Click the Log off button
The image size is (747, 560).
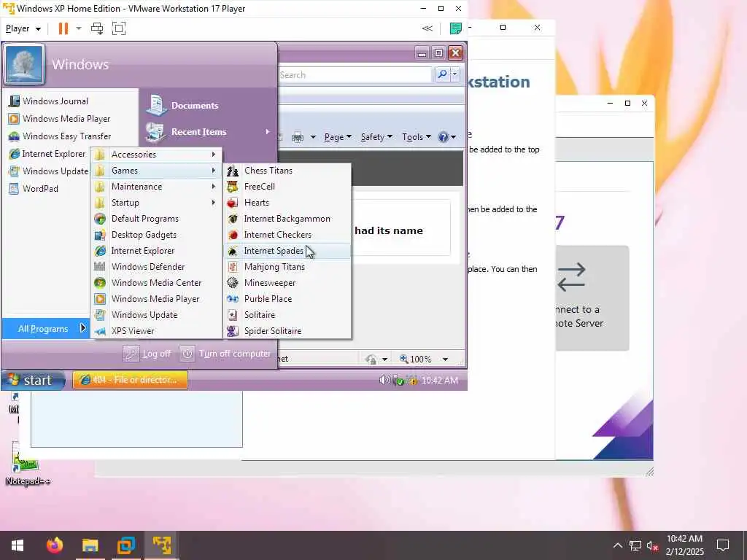pos(147,354)
